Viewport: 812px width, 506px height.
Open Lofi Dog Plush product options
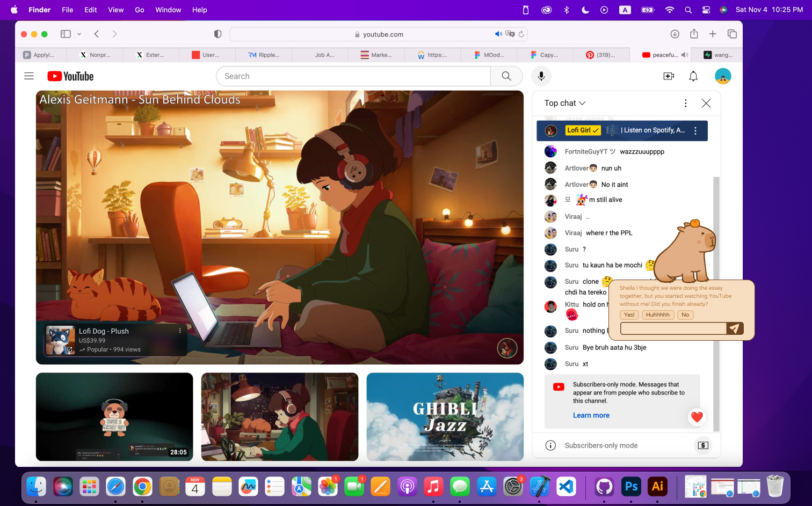[x=180, y=331]
